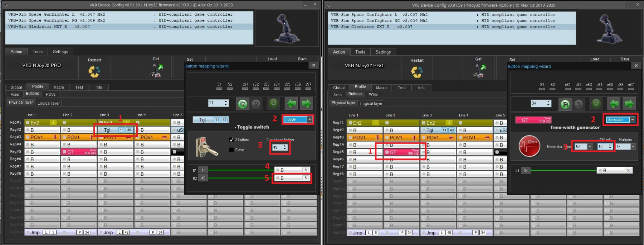This screenshot has width=644, height=245.
Task: Click the Restart icon in the left window
Action: (94, 71)
